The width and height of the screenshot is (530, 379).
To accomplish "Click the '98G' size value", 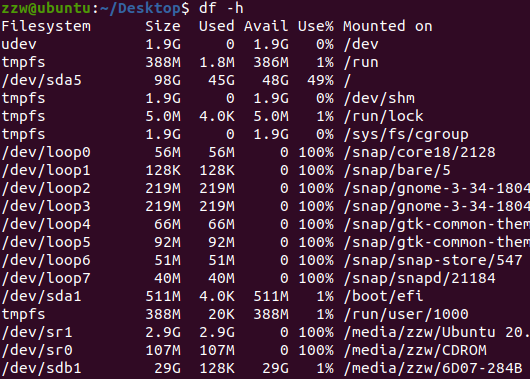I will pyautogui.click(x=167, y=80).
